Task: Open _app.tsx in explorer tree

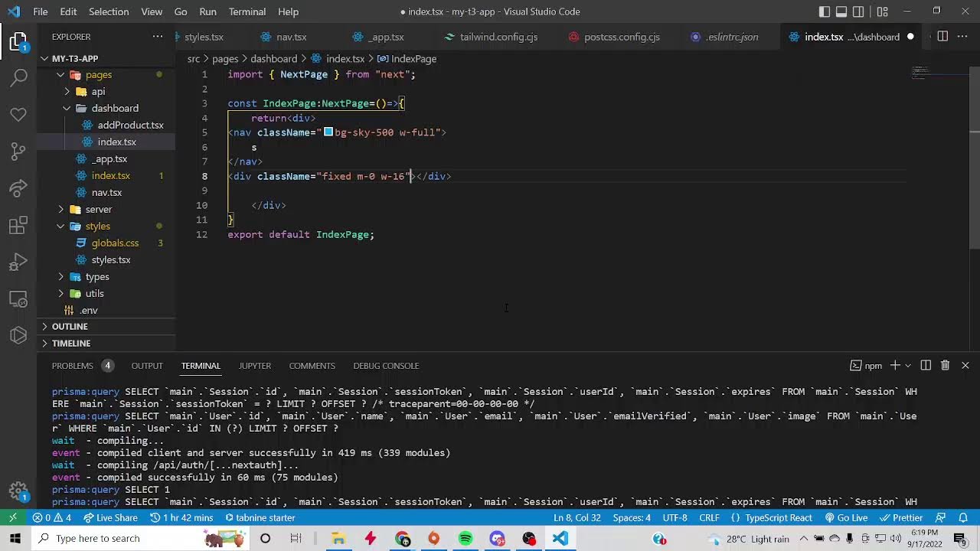Action: click(109, 159)
